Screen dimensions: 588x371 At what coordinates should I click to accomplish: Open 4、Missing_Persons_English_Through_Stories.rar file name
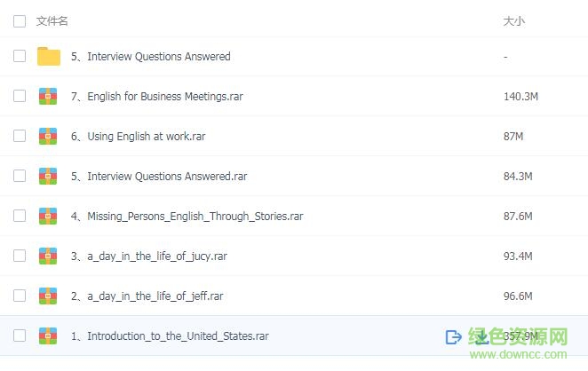187,217
